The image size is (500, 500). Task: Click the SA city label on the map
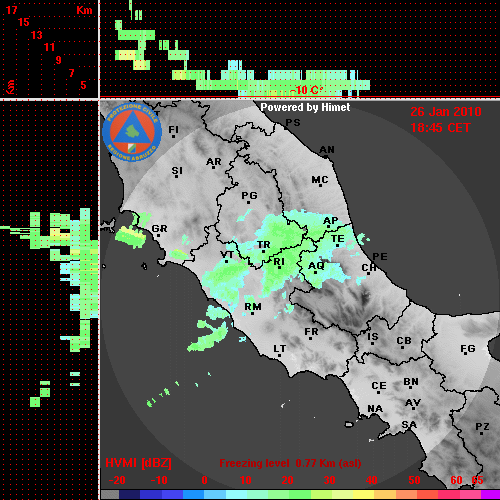click(409, 425)
